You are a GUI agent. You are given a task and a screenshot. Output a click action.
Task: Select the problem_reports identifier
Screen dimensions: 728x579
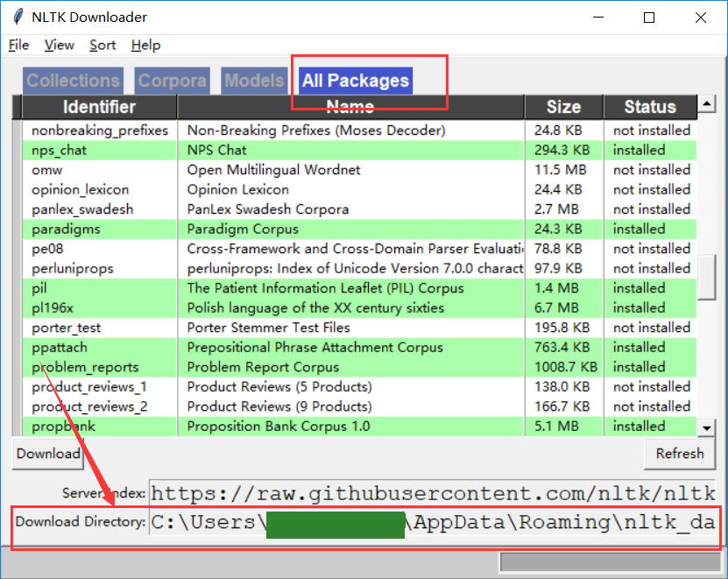pyautogui.click(x=85, y=367)
